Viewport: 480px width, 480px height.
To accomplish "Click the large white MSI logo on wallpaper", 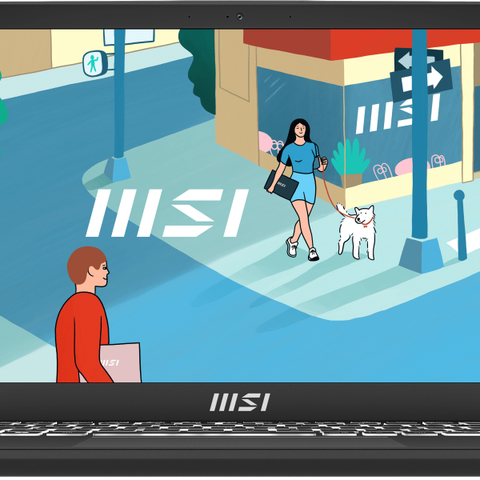I will tap(167, 213).
